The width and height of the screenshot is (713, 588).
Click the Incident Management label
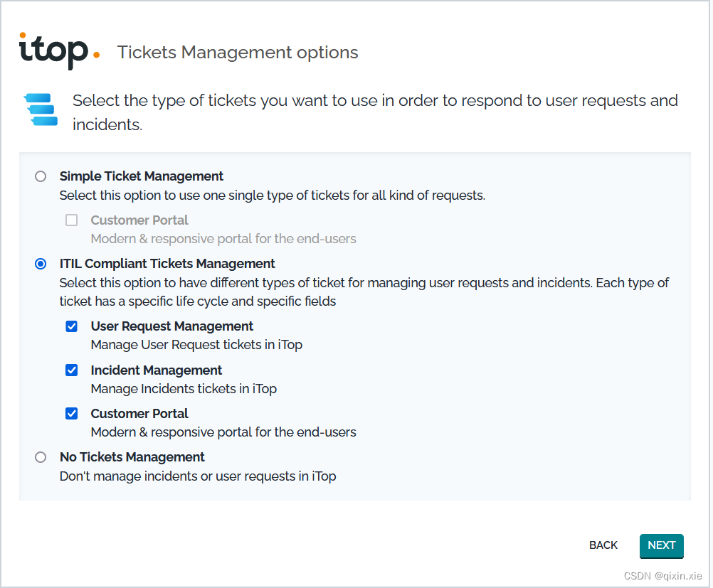[156, 370]
